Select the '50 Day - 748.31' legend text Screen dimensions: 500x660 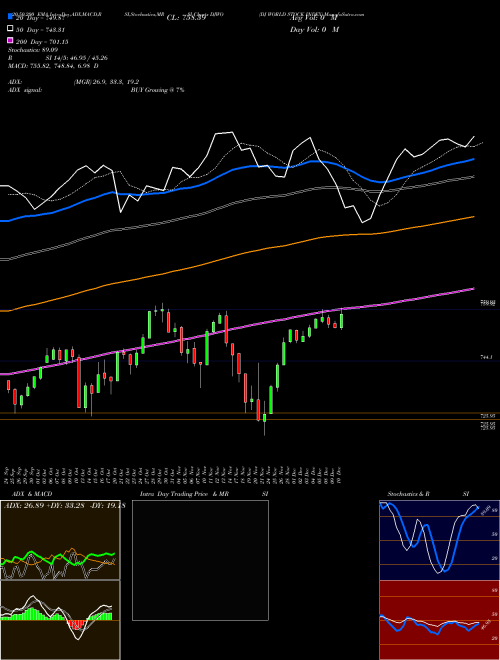click(x=41, y=30)
